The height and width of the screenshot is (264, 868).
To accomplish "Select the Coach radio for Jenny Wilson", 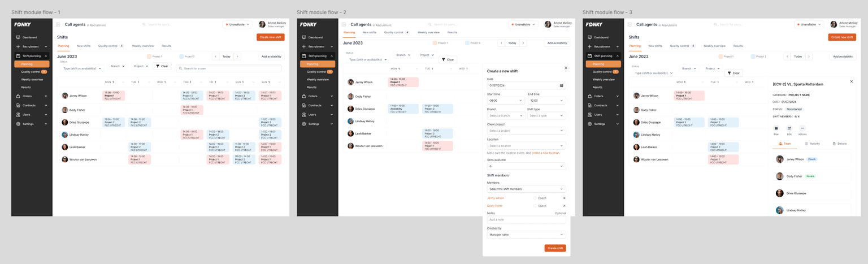I will [x=535, y=198].
